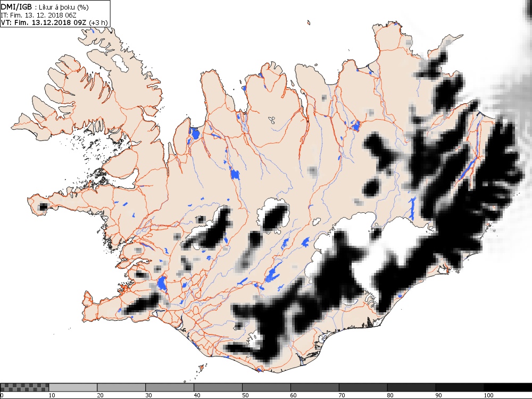532x399 pixels.
Task: Click the legend label "40"
Action: pos(197,395)
